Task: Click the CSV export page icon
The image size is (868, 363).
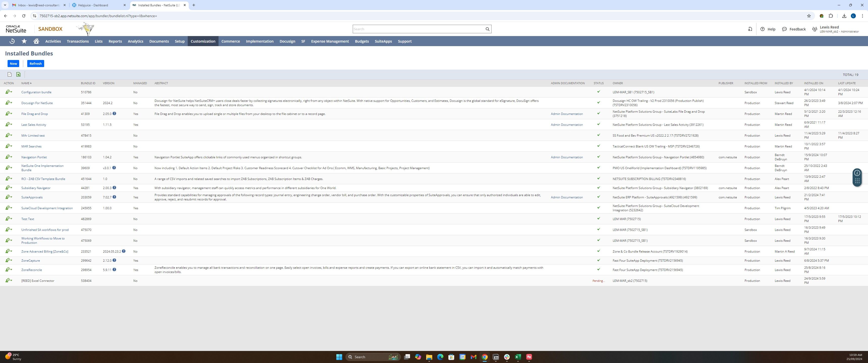Action: click(x=9, y=74)
